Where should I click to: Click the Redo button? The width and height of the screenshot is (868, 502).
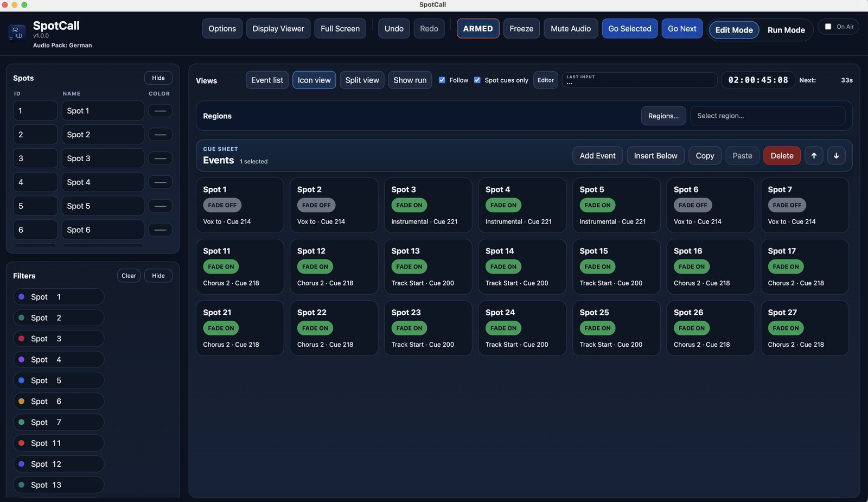tap(429, 29)
